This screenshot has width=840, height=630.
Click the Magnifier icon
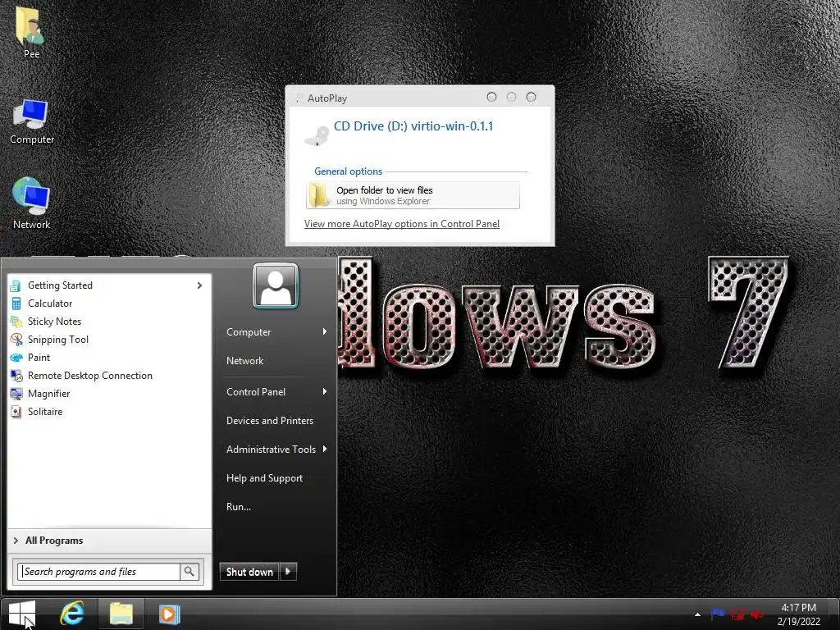coord(16,394)
